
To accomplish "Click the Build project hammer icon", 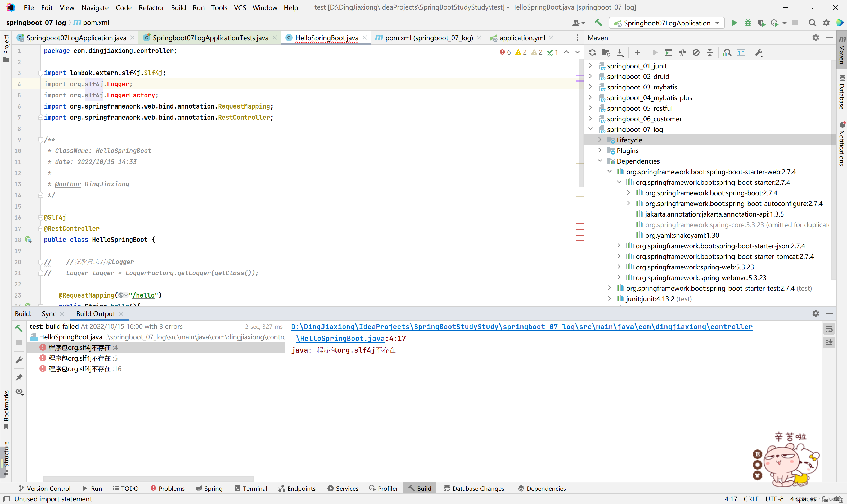I will (598, 23).
